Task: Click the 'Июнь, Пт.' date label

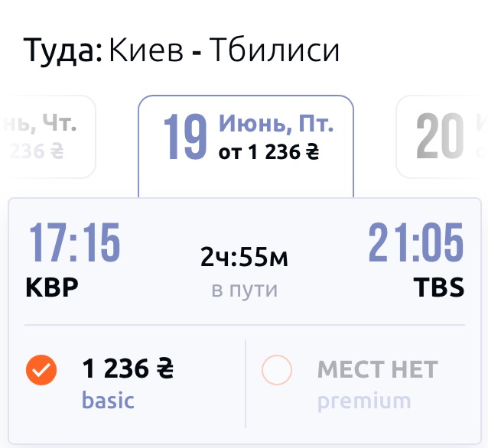Action: pos(276,125)
